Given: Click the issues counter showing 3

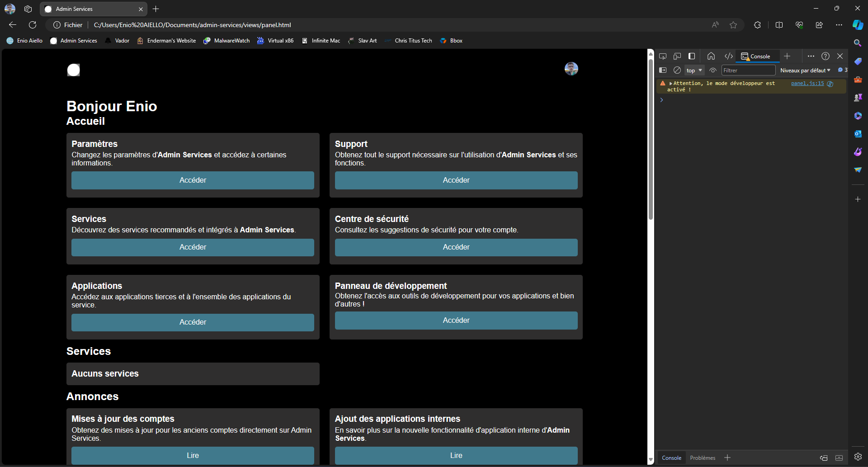Looking at the screenshot, I should coord(843,70).
